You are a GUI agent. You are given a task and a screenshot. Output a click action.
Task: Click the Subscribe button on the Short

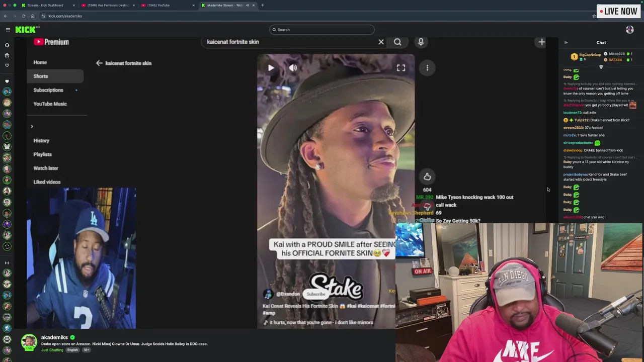pos(316,294)
